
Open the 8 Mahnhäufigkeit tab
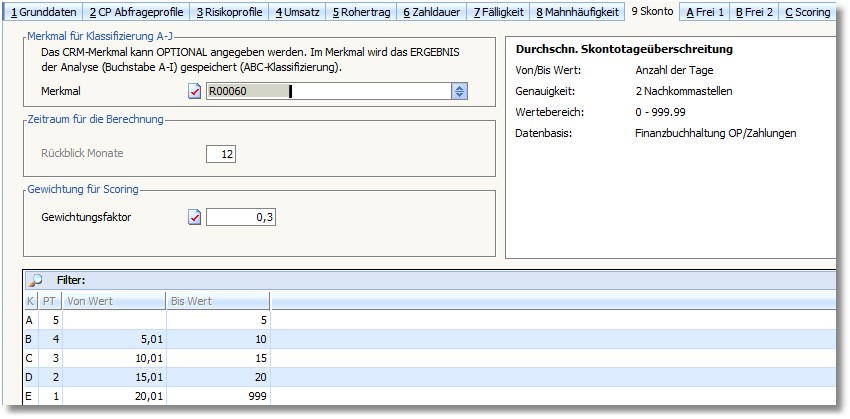577,12
